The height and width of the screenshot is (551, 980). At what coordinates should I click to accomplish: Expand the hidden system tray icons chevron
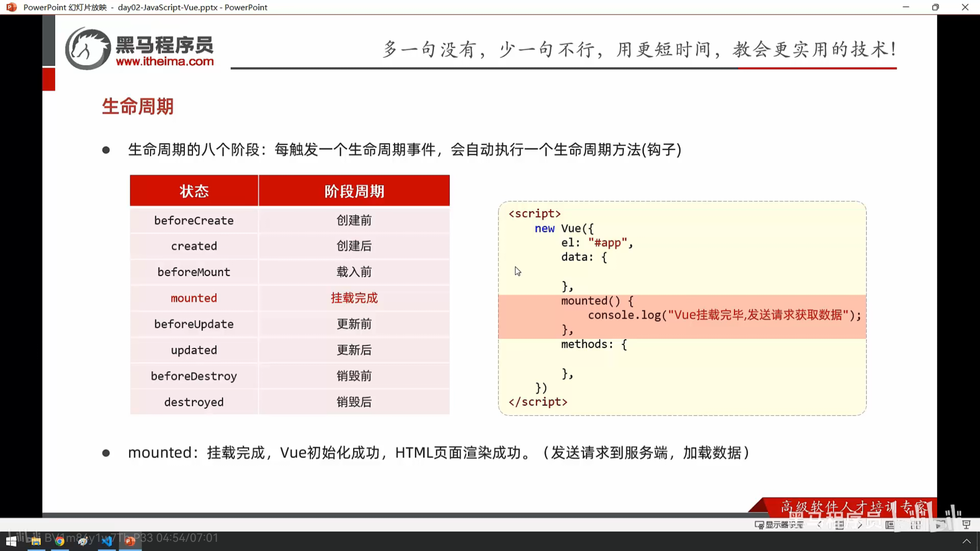pos(967,541)
